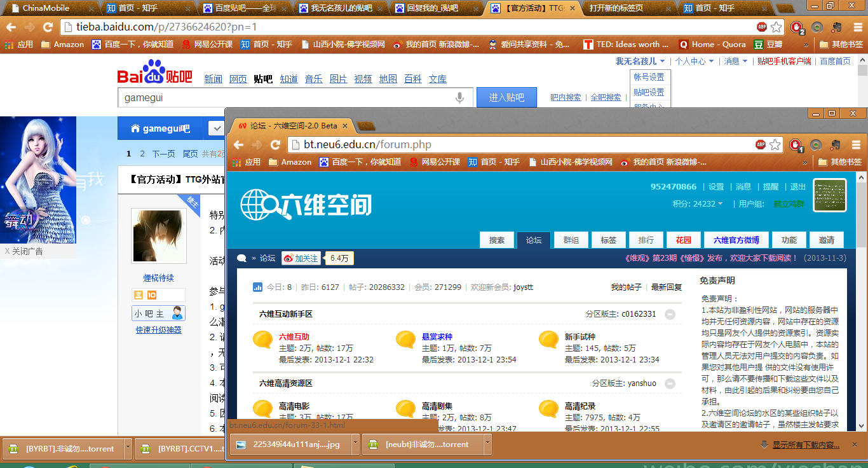Open the 225349i44u111anj jpg download item
868x468 pixels.
290,444
